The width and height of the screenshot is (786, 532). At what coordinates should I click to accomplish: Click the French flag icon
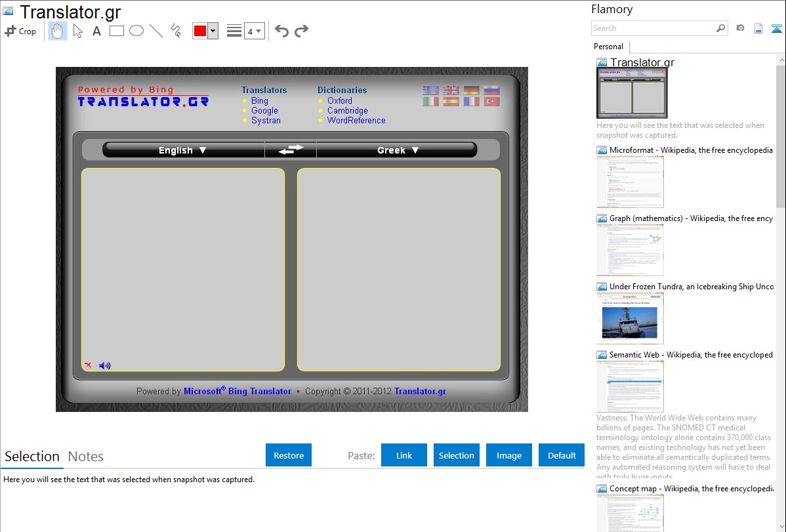click(471, 101)
